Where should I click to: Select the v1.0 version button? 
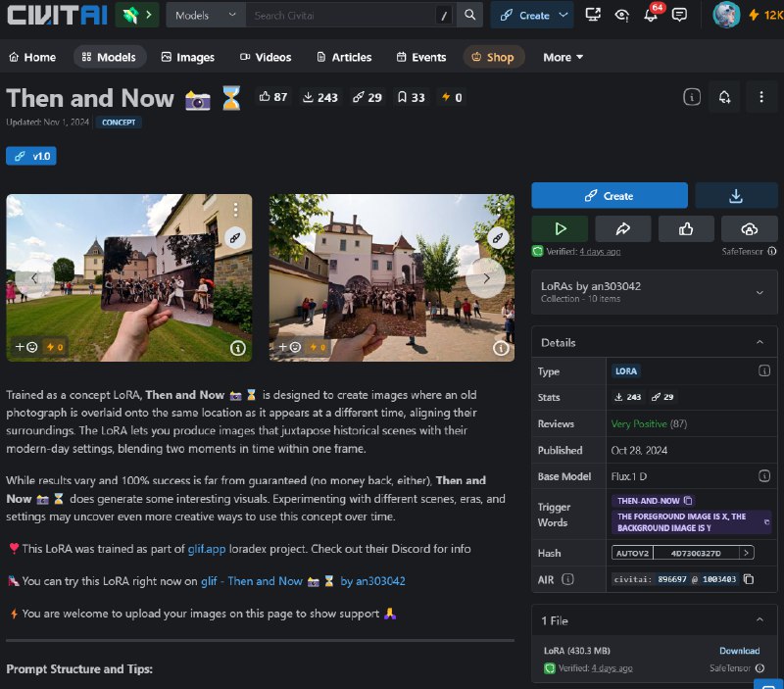31,156
